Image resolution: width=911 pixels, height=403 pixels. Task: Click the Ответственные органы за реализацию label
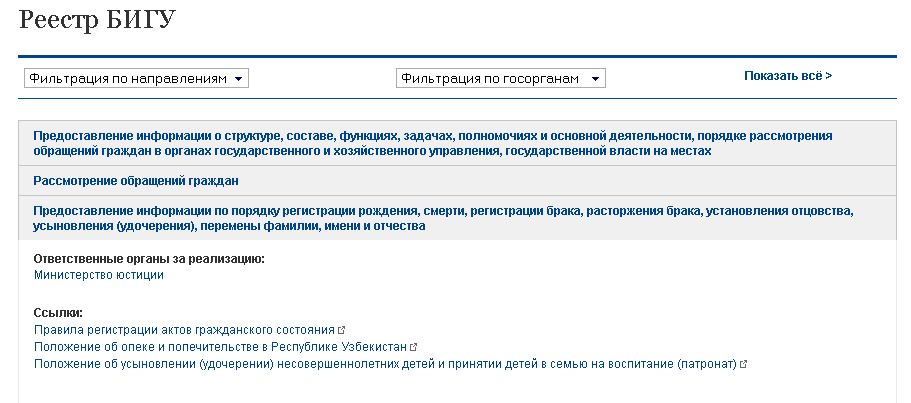pyautogui.click(x=148, y=259)
